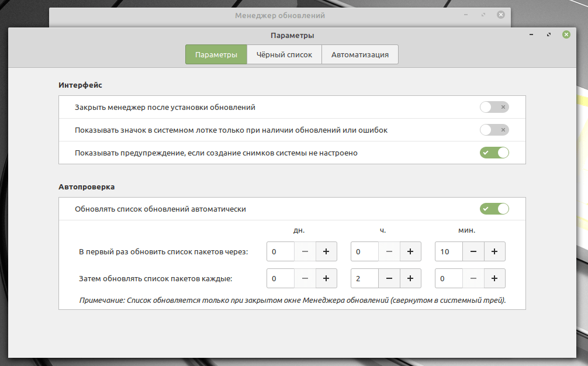588x366 pixels.
Task: Select the Параметры tab
Action: [216, 54]
